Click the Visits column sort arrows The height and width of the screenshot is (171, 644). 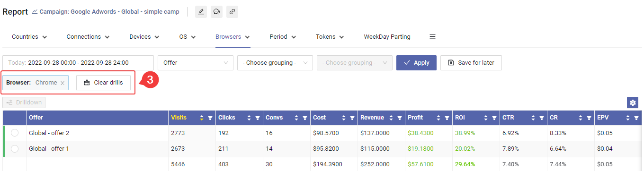(202, 118)
